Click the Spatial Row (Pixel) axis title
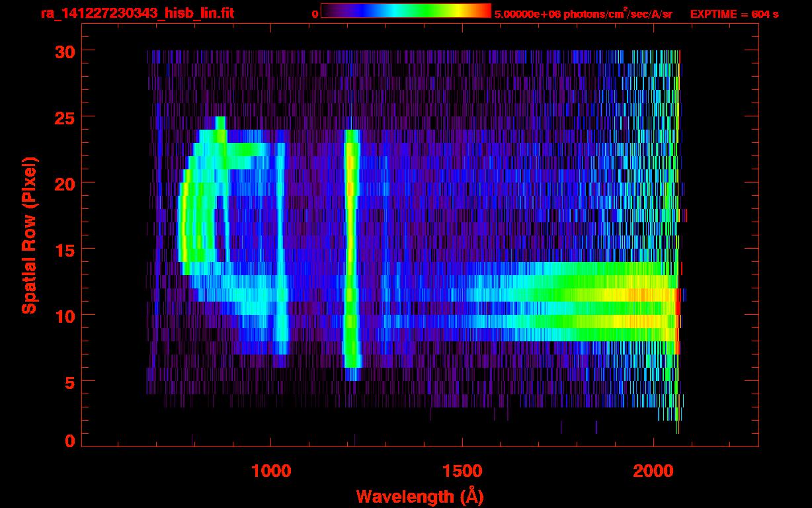The height and width of the screenshot is (508, 812). point(28,235)
